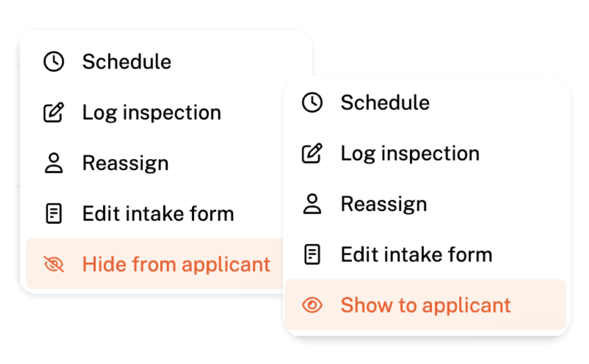
Task: Pick Reassign in the left menu
Action: pos(125,164)
